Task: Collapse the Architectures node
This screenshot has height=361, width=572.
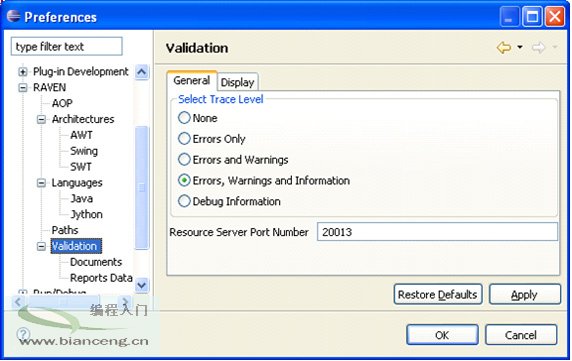Action: click(x=41, y=119)
